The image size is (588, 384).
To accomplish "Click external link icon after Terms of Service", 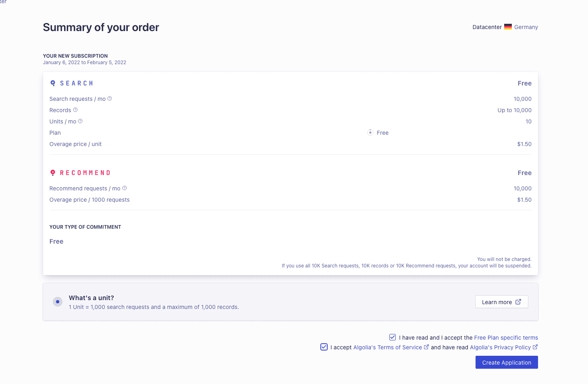I will [426, 347].
